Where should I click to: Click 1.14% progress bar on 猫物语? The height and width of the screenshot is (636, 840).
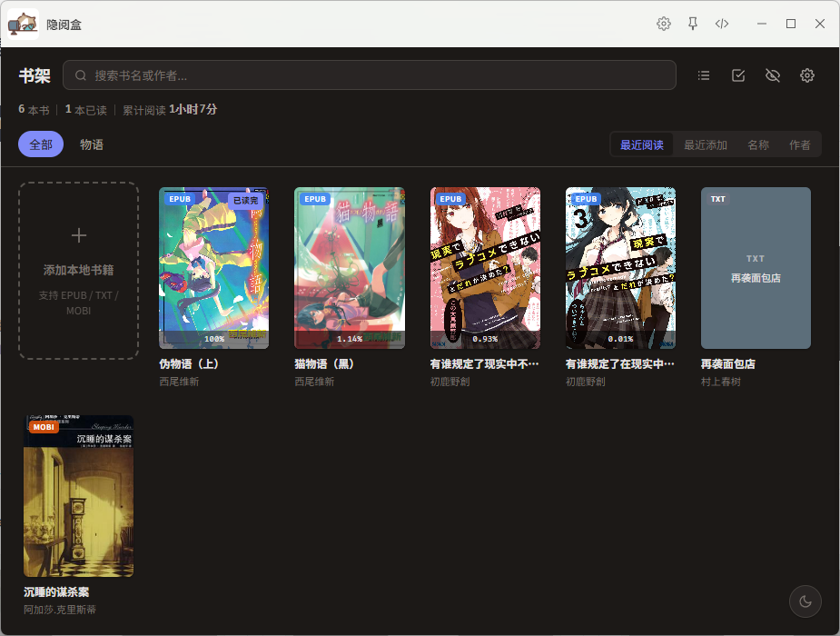coord(350,339)
